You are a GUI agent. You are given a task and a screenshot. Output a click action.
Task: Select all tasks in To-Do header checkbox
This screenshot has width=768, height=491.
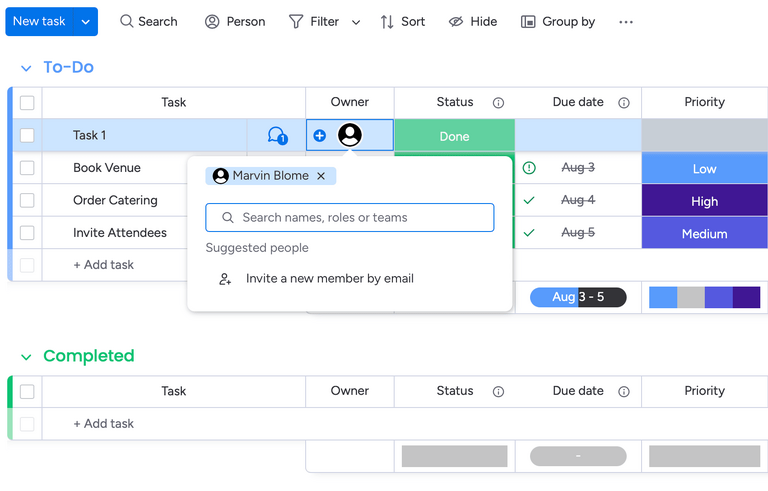27,103
